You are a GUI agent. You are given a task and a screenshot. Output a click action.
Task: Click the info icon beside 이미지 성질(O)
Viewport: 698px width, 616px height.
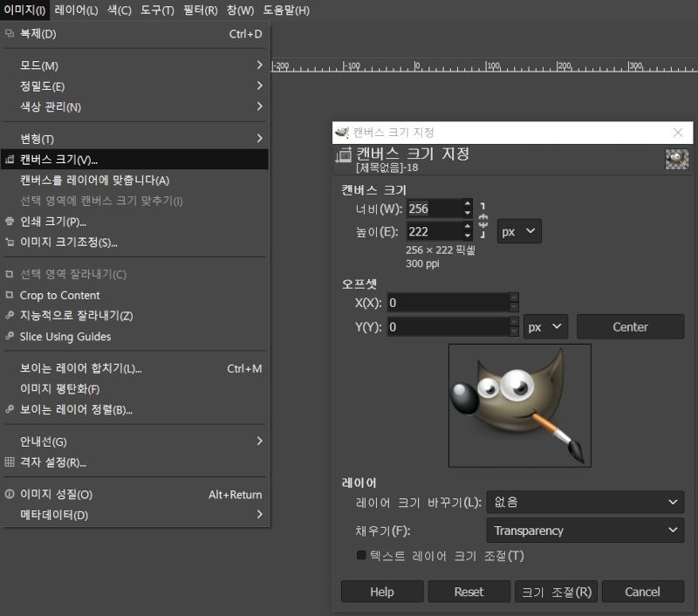pos(10,494)
